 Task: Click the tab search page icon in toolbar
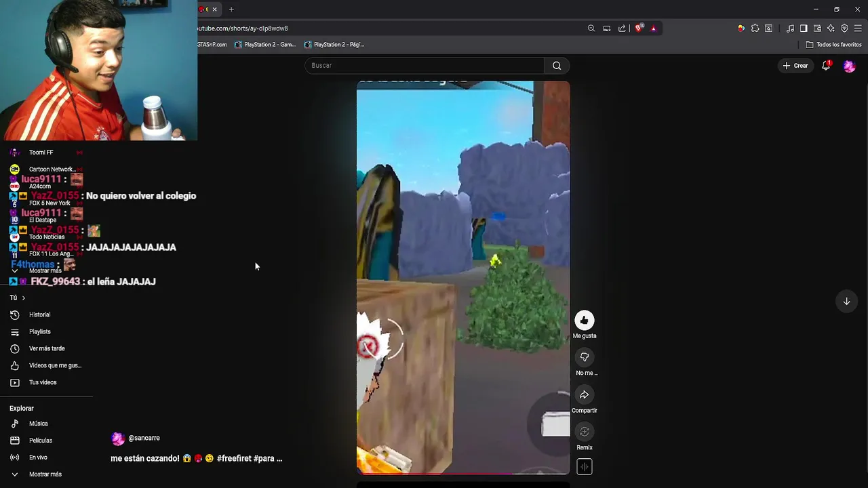pyautogui.click(x=768, y=28)
